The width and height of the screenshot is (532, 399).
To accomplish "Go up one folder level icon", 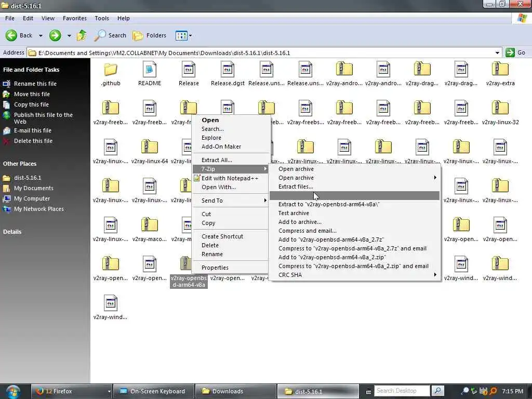I will click(x=82, y=35).
